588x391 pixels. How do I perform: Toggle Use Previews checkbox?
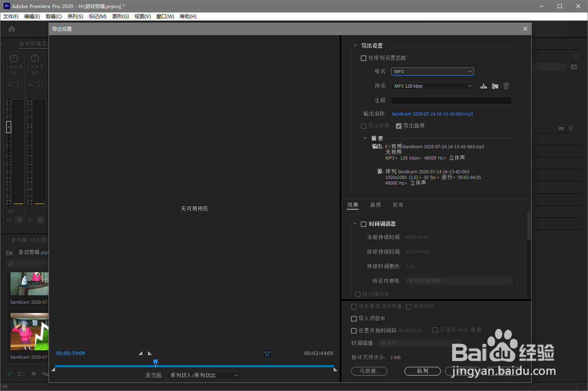pos(409,307)
